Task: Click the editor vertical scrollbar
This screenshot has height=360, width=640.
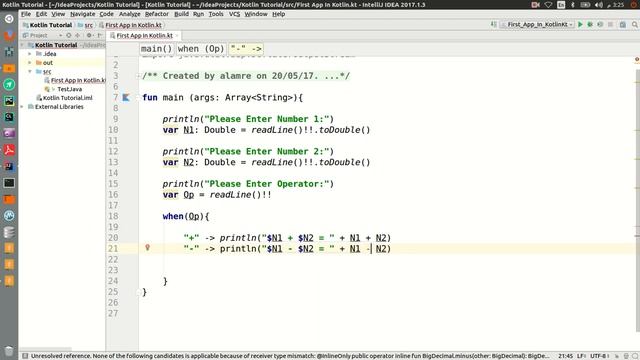Action: tap(637, 200)
